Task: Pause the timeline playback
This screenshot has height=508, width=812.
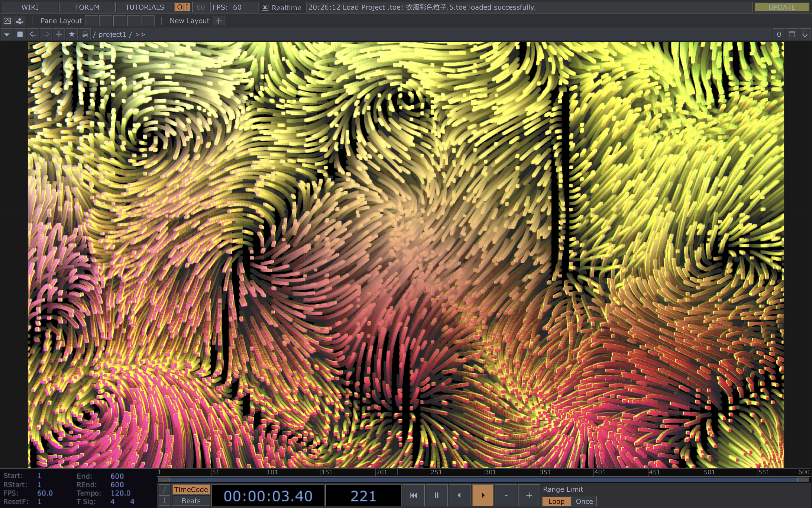Action: pyautogui.click(x=436, y=495)
